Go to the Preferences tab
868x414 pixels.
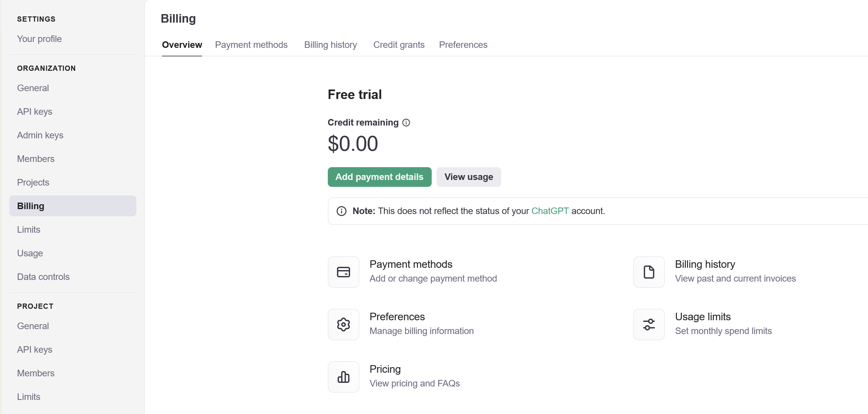pos(463,45)
